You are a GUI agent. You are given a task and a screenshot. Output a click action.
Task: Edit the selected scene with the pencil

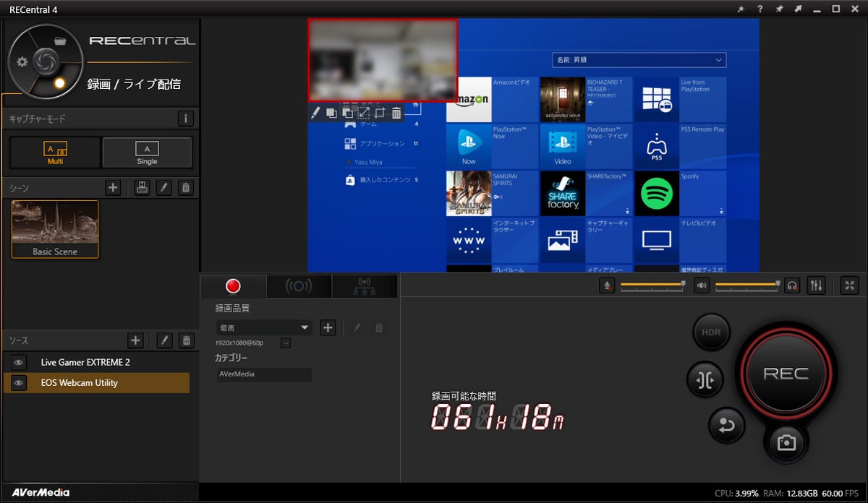(x=164, y=188)
